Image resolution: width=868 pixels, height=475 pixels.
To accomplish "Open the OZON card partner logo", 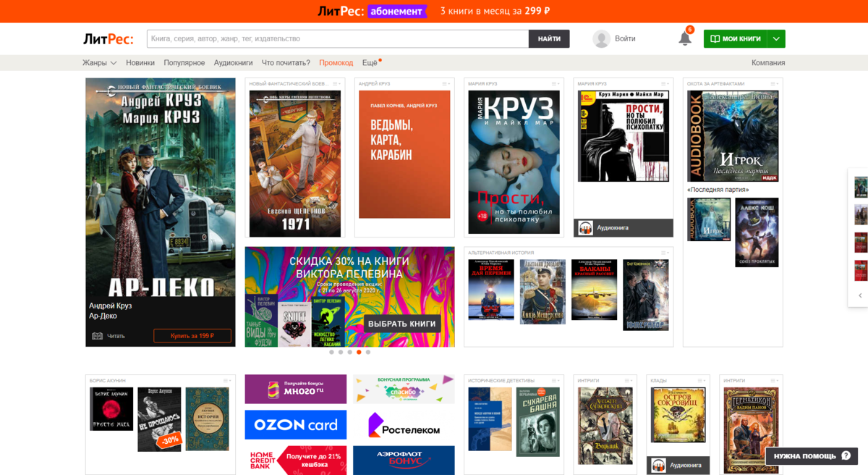I will click(295, 425).
